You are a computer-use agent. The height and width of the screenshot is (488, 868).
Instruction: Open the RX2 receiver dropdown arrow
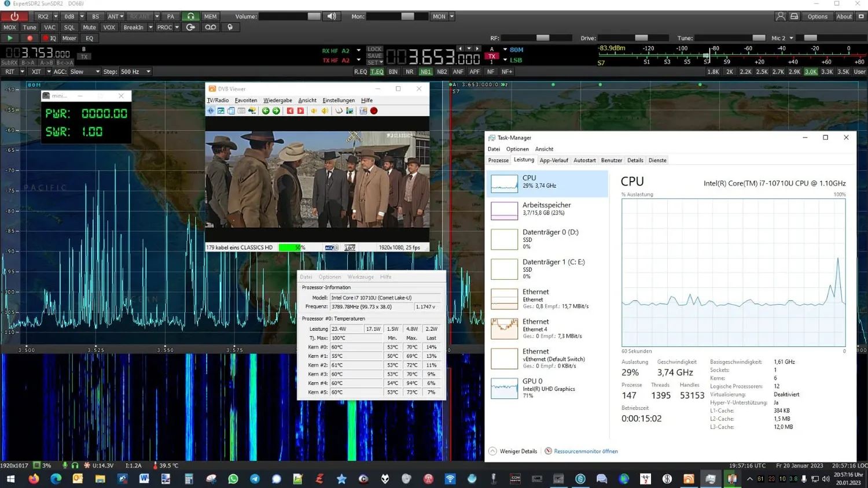(x=56, y=17)
